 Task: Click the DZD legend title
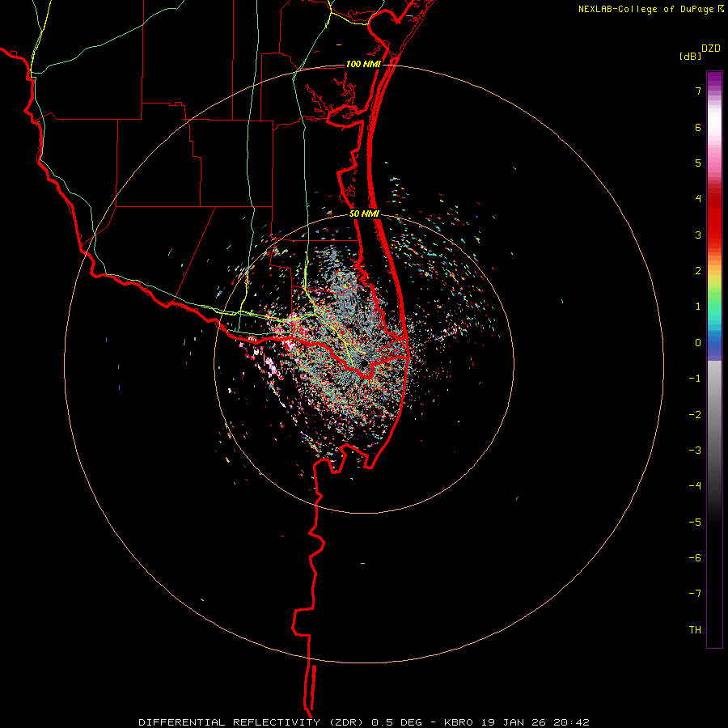(711, 49)
